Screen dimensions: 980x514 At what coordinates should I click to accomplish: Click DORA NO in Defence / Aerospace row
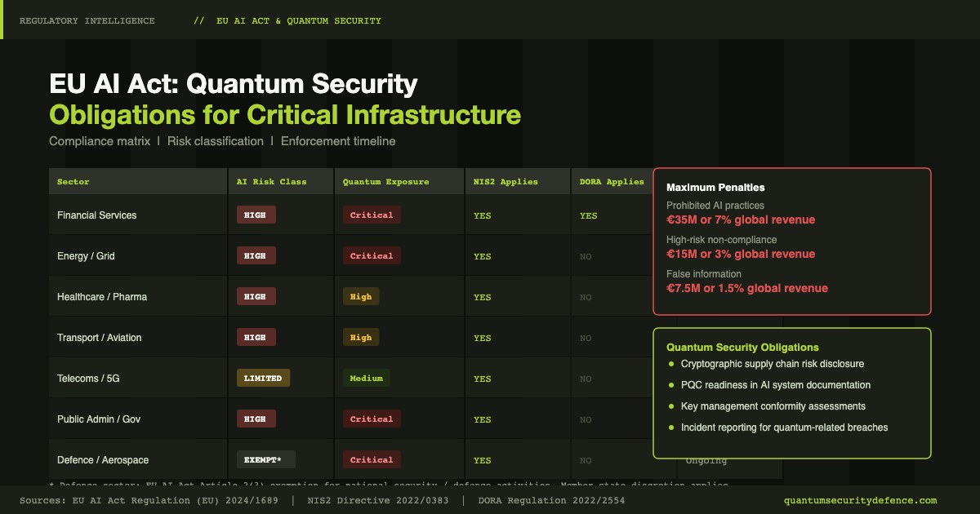pos(586,461)
